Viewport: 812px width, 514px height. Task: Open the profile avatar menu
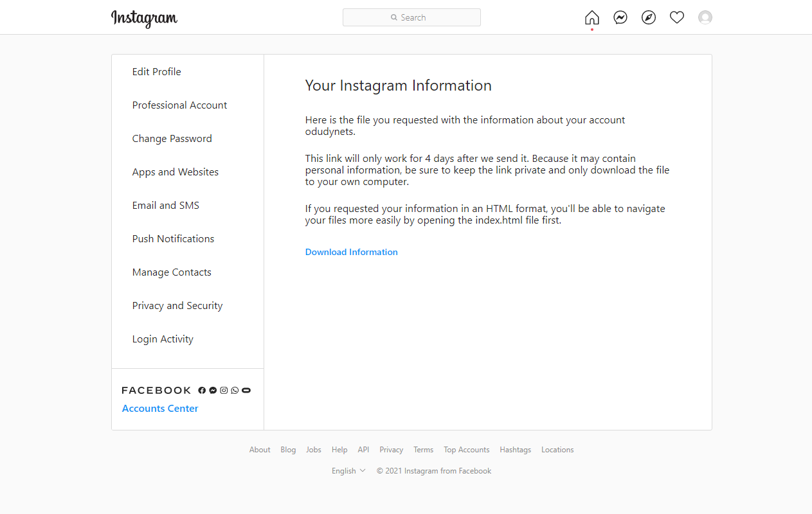click(705, 17)
